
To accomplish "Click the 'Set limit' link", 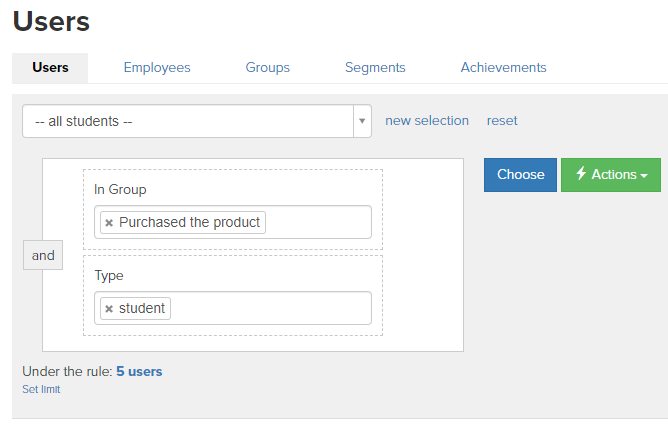I will coord(41,389).
